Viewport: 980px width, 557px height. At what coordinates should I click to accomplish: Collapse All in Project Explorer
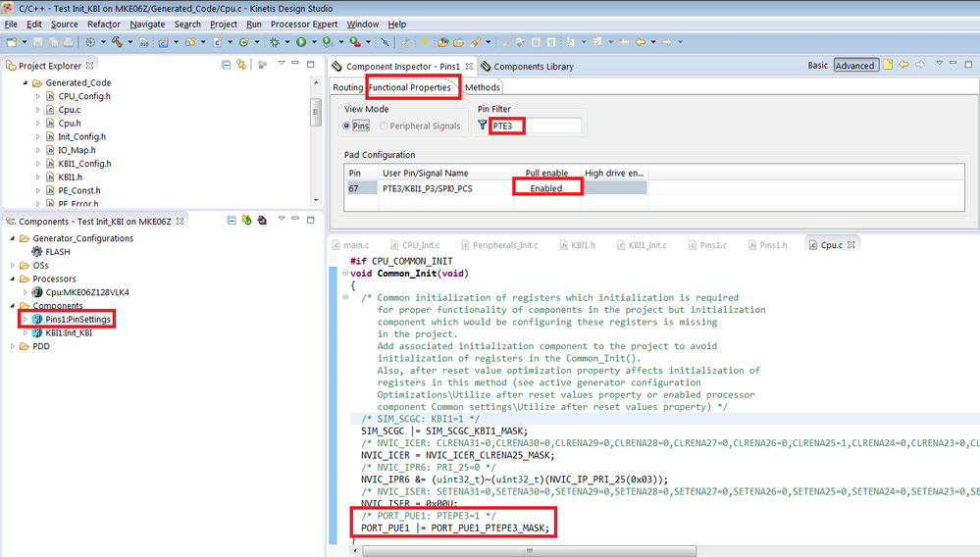coord(227,65)
